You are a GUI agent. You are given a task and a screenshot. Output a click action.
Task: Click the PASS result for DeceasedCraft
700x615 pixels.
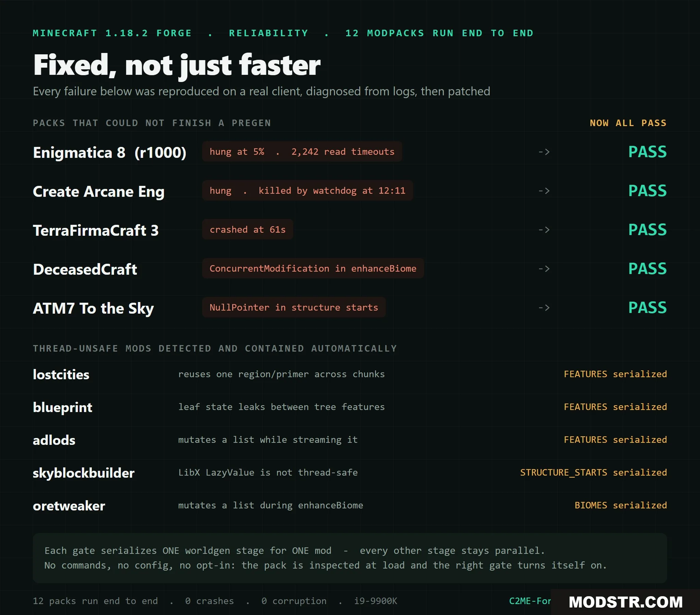click(647, 269)
